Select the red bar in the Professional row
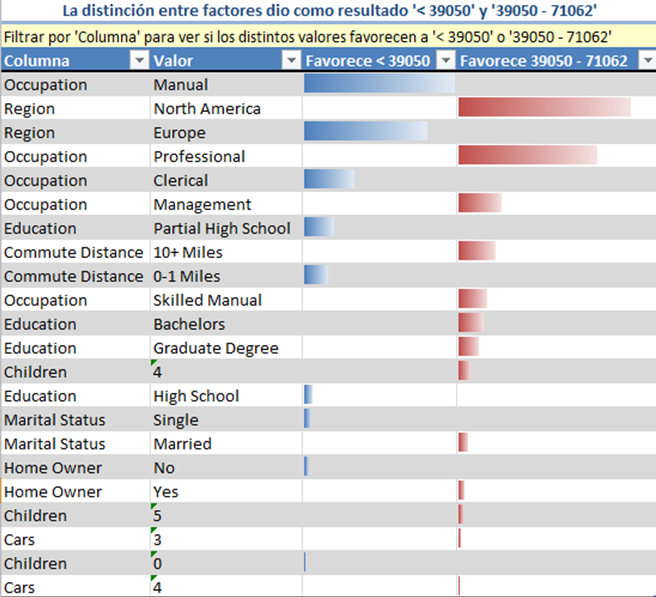 pyautogui.click(x=527, y=157)
